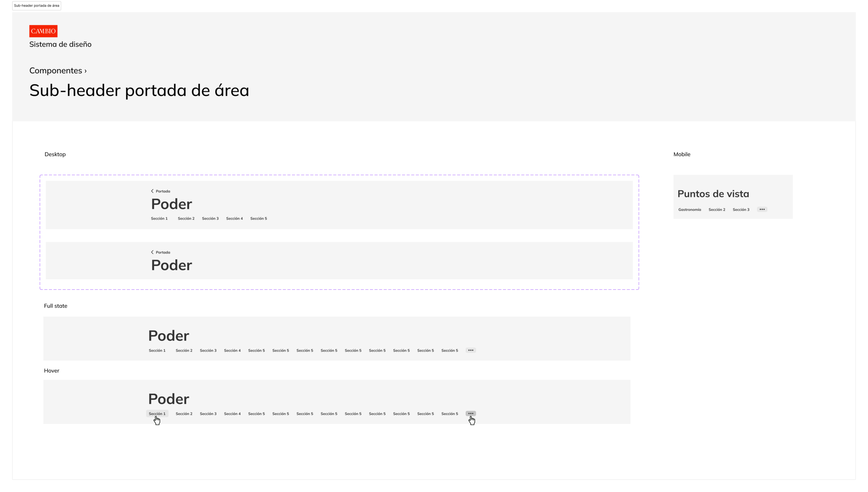Click the Poder heading in Full state
The height and width of the screenshot is (492, 868).
[169, 336]
